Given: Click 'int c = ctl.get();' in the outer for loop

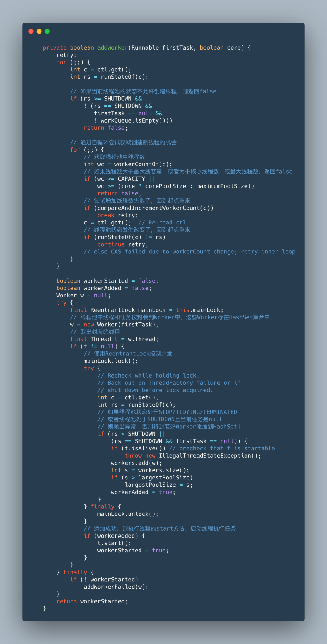Looking at the screenshot, I should pos(101,70).
